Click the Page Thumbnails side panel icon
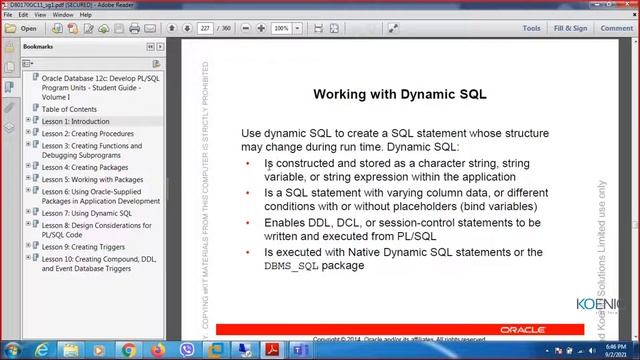This screenshot has height=360, width=640. click(10, 67)
